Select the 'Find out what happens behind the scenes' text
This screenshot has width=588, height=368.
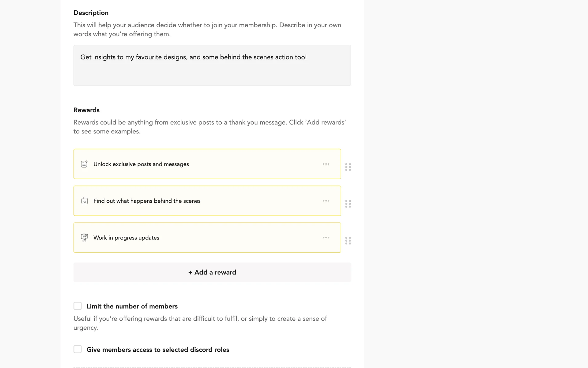pyautogui.click(x=147, y=201)
